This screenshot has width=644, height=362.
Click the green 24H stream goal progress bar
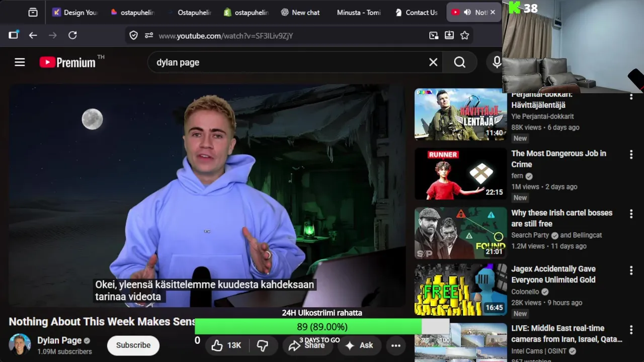(x=322, y=327)
